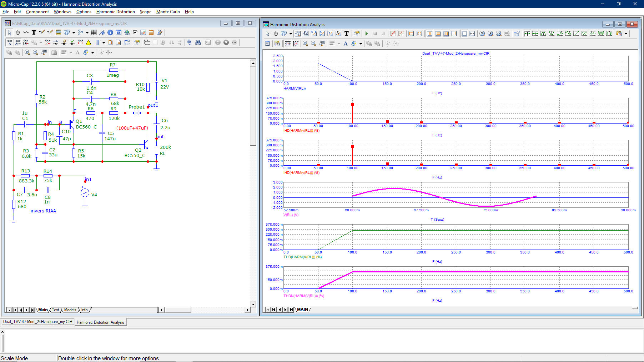Open the Harmonic Distortion menu
This screenshot has height=362, width=644.
[x=115, y=12]
